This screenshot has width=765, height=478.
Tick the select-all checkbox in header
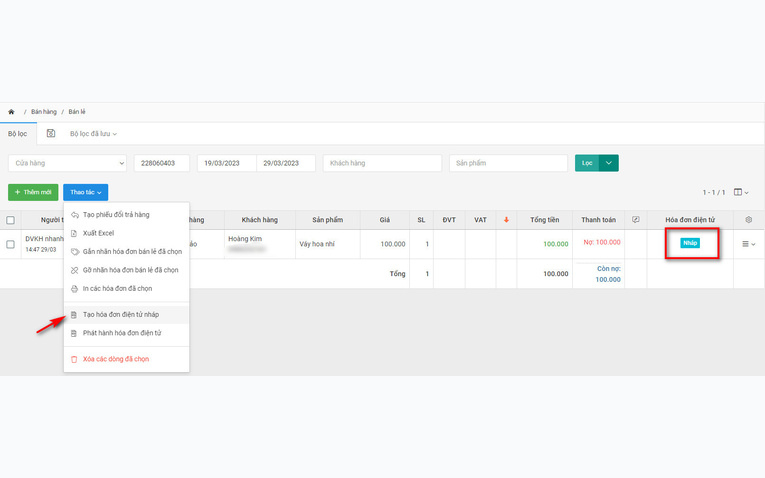pyautogui.click(x=10, y=220)
